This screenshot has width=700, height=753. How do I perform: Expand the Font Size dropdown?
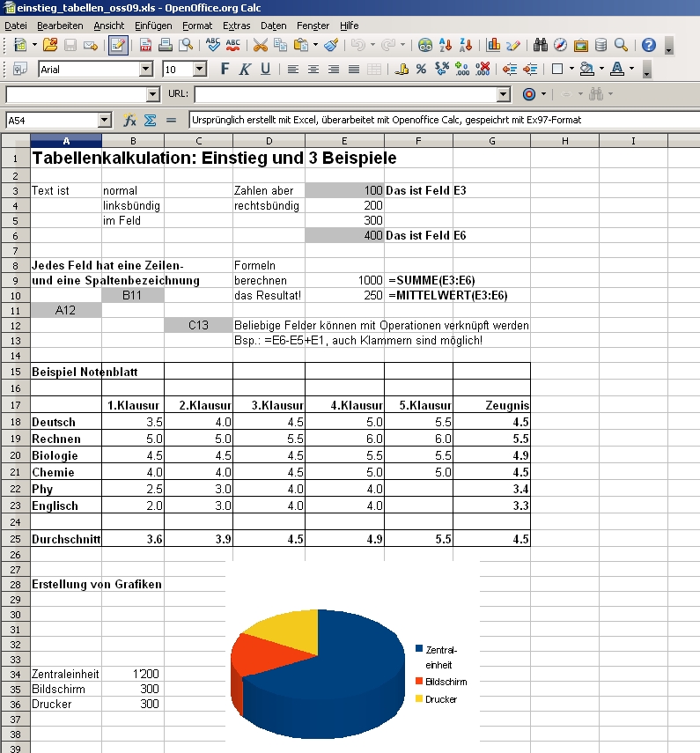pos(200,70)
